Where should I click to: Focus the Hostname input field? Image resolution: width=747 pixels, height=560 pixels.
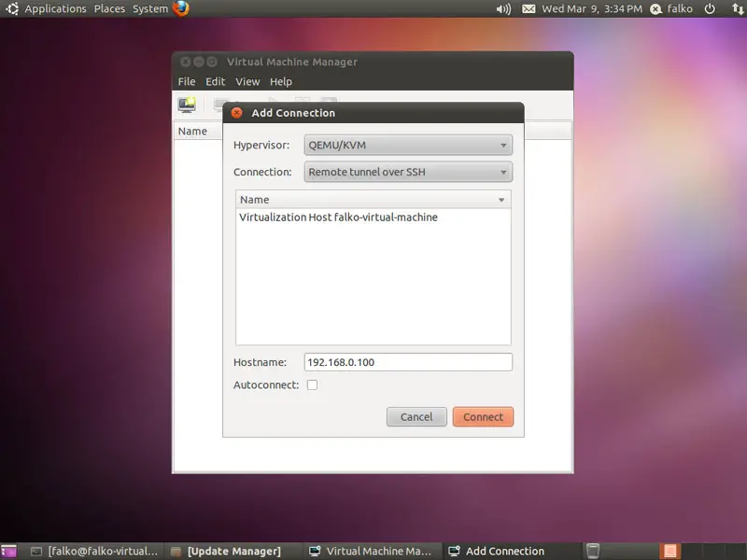tap(408, 362)
